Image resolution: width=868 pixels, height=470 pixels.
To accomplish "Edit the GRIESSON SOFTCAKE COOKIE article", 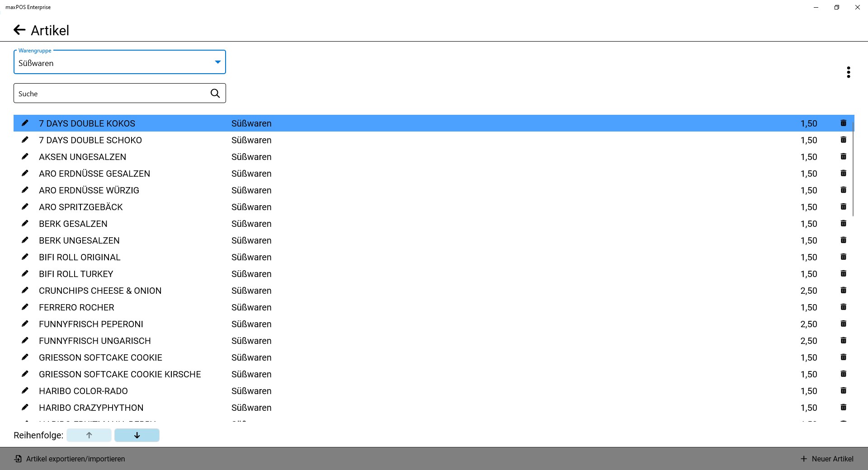I will pos(25,357).
